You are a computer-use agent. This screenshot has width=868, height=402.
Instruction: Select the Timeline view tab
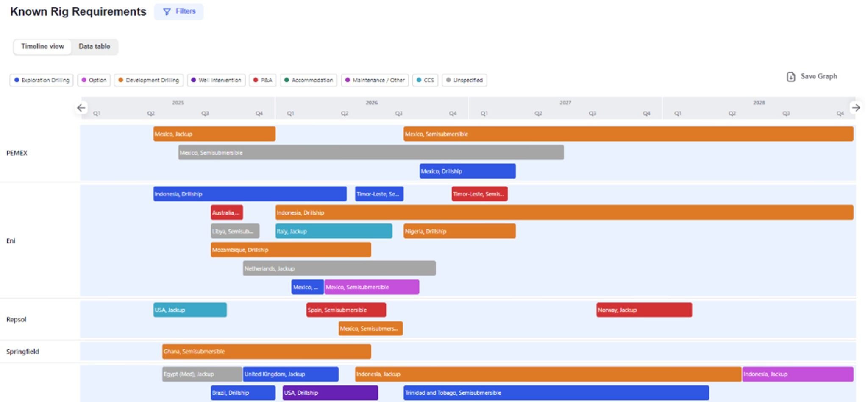[x=43, y=47]
